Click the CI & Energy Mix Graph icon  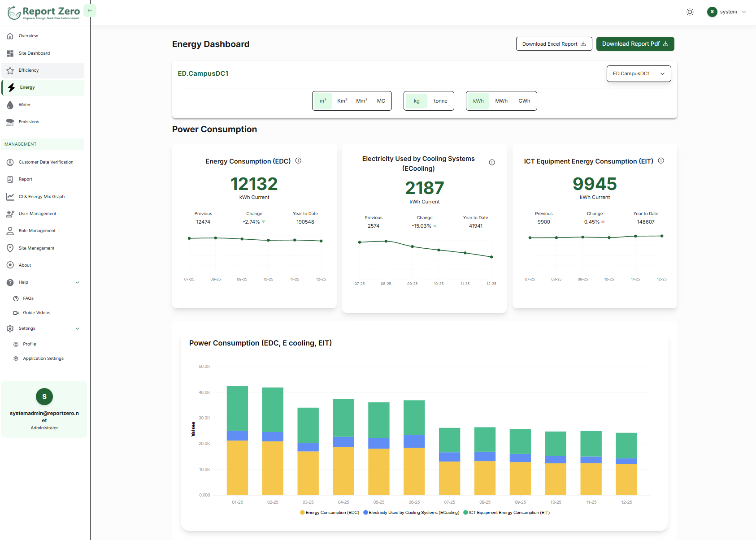click(x=10, y=197)
